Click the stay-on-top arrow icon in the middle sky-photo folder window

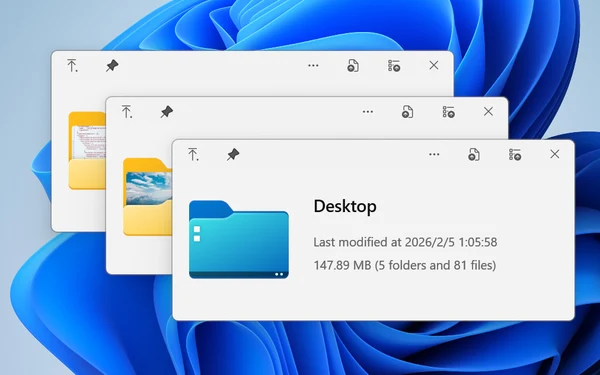point(127,112)
